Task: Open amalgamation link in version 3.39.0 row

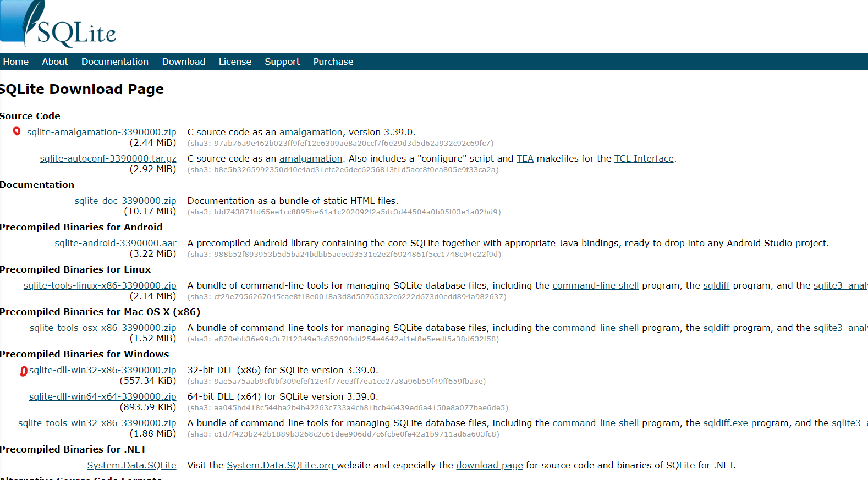Action: pyautogui.click(x=311, y=132)
